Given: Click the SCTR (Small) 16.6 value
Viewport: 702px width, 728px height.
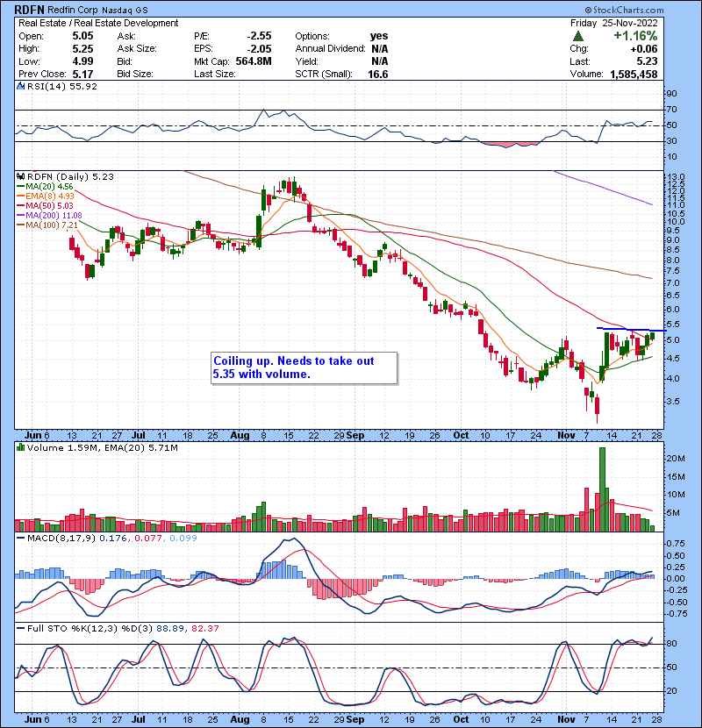Looking at the screenshot, I should [378, 75].
